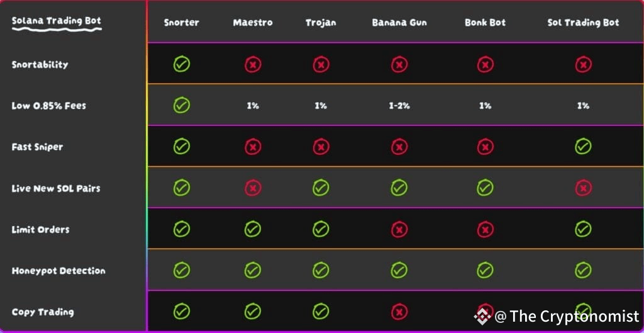Click Bonk Bot's Honeypot Detection green check

(485, 270)
